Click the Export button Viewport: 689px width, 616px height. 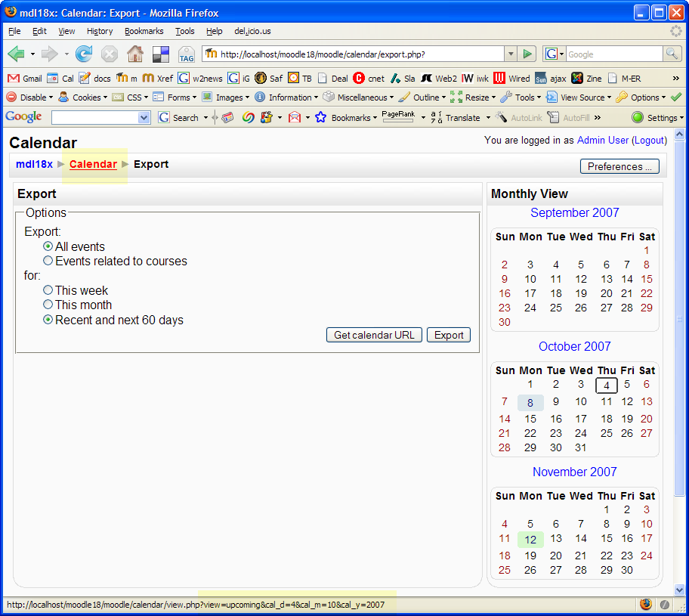449,335
